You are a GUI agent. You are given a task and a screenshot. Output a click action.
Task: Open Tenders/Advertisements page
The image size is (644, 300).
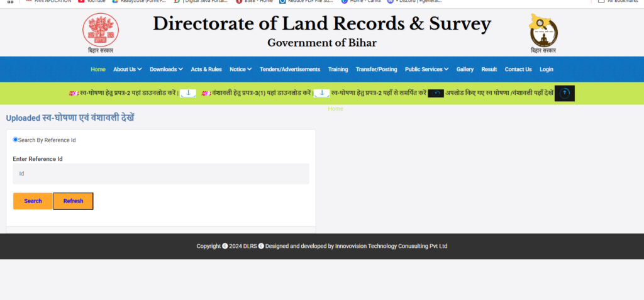coord(290,69)
